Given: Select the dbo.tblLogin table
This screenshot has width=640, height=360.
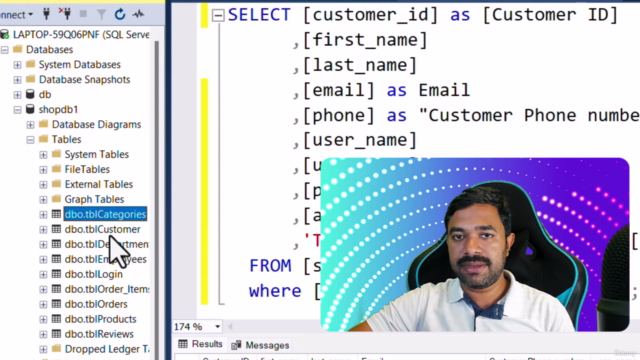Looking at the screenshot, I should pos(93,274).
